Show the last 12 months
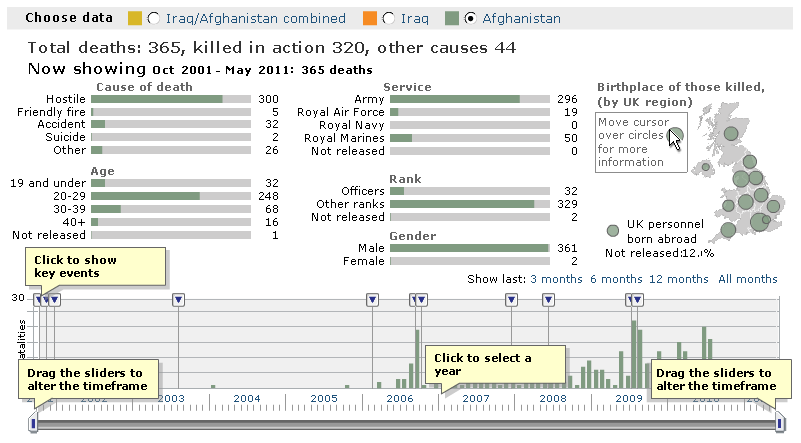The height and width of the screenshot is (443, 801). click(x=678, y=279)
